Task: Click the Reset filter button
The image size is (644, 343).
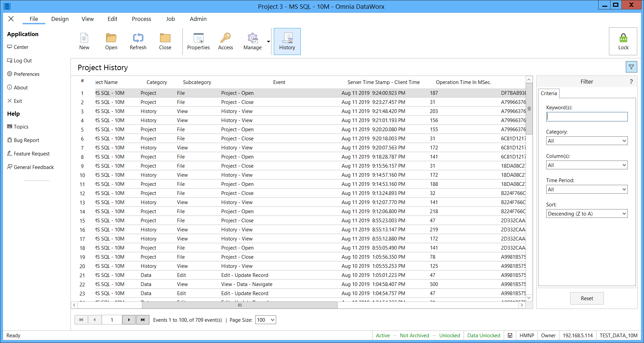Action: (x=587, y=298)
